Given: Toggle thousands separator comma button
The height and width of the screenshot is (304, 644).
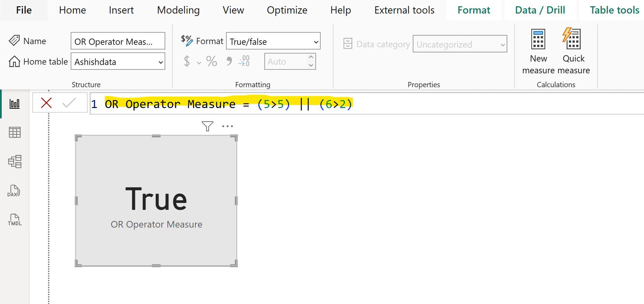Looking at the screenshot, I should 229,61.
